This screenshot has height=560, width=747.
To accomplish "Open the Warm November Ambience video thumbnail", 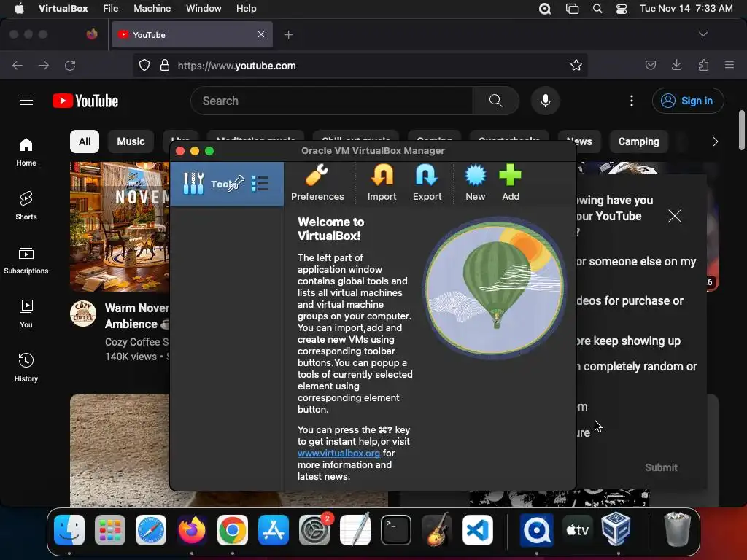I will click(120, 227).
